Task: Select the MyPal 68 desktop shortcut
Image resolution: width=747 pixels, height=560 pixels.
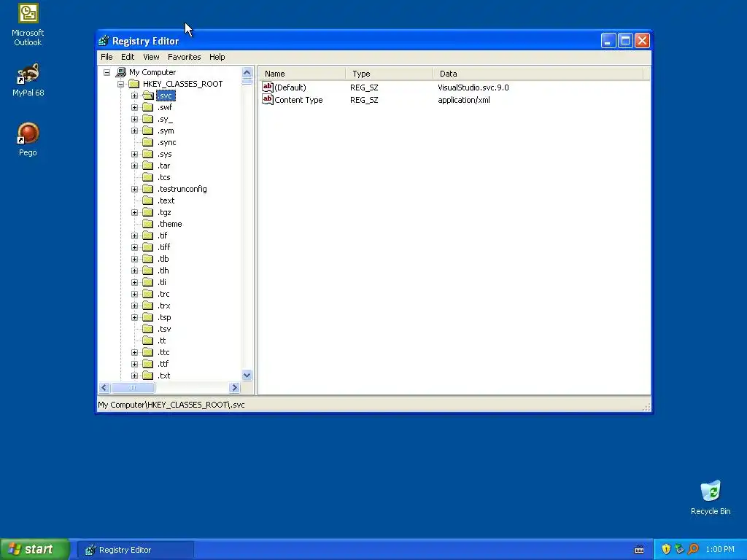Action: pyautogui.click(x=28, y=80)
